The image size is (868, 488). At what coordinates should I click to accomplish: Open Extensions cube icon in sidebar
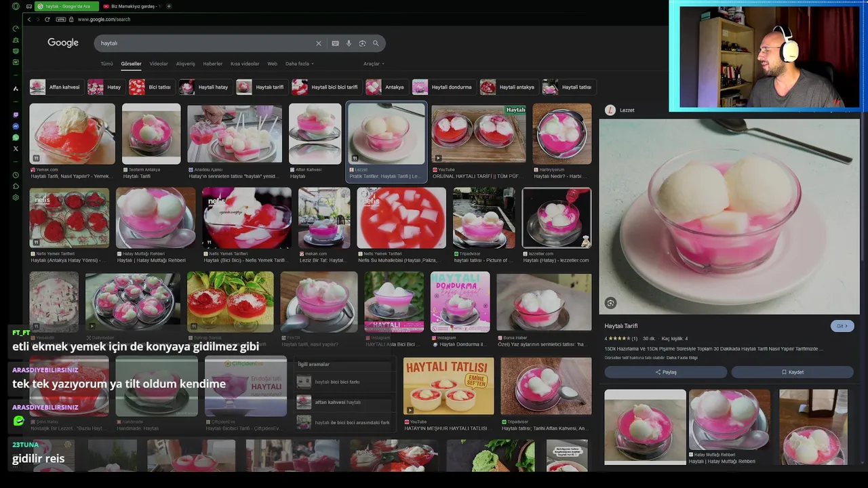[x=16, y=186]
